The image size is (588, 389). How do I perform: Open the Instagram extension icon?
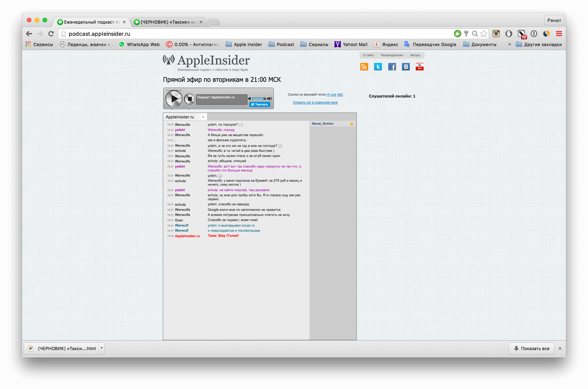(496, 34)
